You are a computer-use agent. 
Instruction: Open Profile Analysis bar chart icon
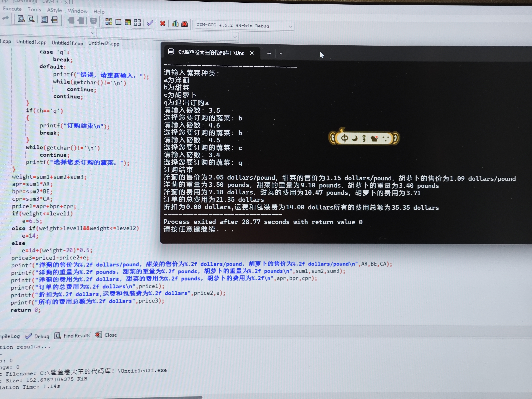(x=175, y=24)
